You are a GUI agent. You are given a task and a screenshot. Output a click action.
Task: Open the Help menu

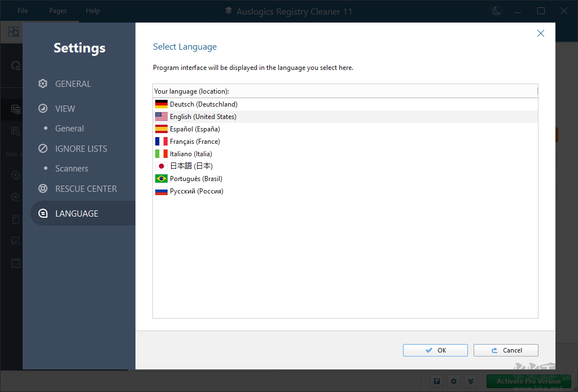tap(93, 11)
